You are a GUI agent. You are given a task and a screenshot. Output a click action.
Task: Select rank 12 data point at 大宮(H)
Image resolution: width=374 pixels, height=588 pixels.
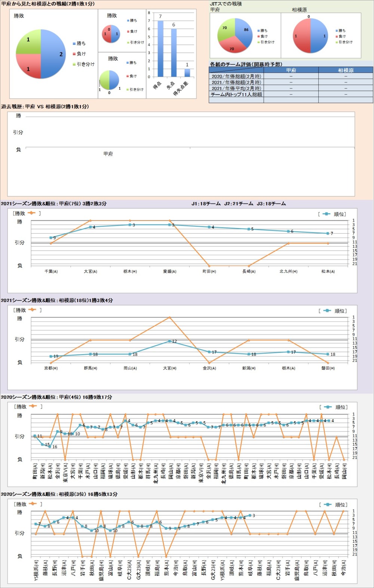coord(169,341)
